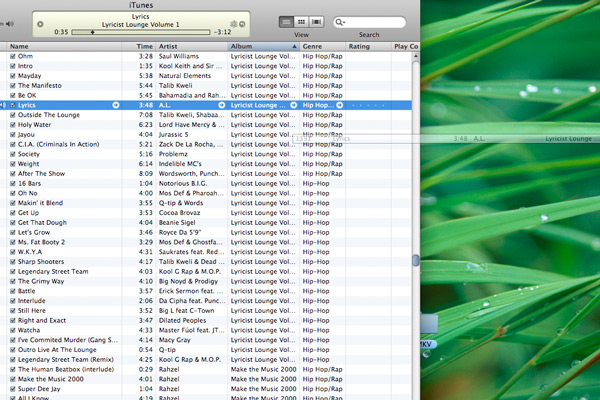Click artist Dilated Peoples

(182, 320)
